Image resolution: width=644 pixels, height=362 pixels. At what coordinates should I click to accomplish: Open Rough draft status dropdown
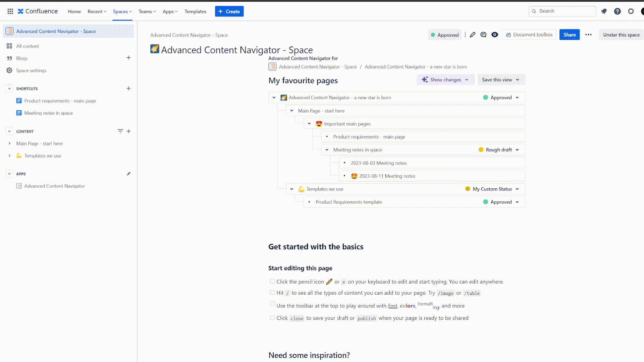(x=499, y=150)
